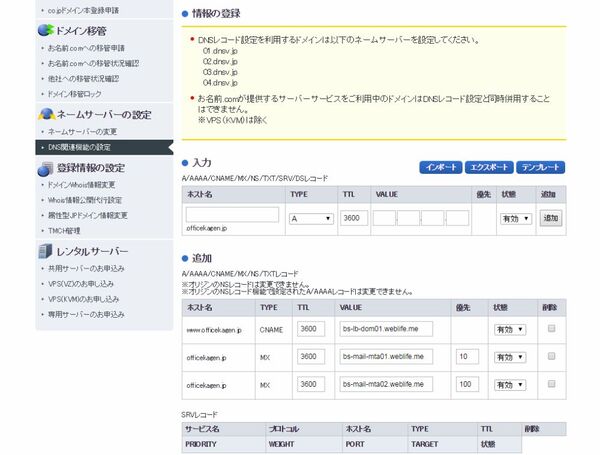The height and width of the screenshot is (455, 600).
Task: Click the TTL field in input row
Action: 354,218
